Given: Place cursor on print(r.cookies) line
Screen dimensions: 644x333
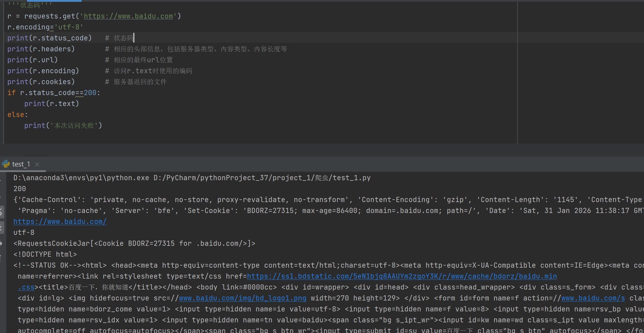Looking at the screenshot, I should [x=41, y=82].
